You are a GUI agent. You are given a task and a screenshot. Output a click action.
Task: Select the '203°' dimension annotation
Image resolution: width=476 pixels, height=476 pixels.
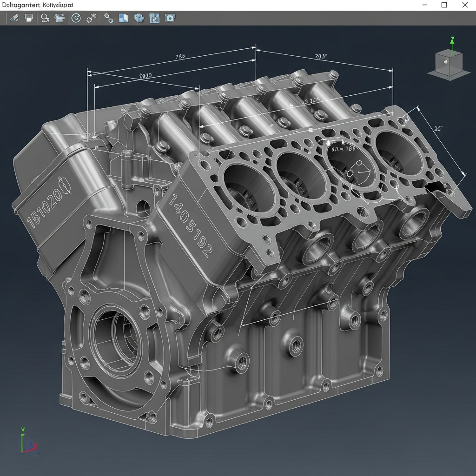pyautogui.click(x=321, y=56)
